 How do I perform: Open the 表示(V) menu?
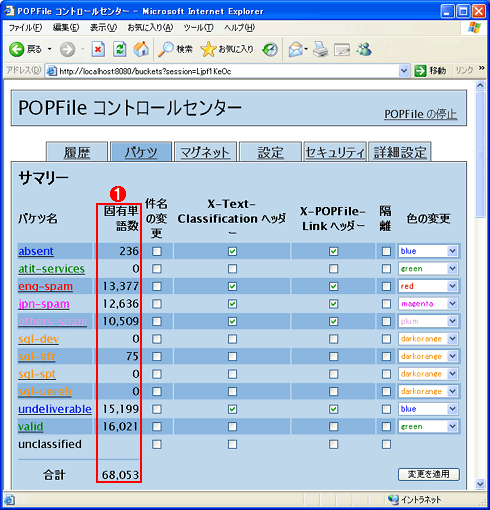(x=103, y=28)
